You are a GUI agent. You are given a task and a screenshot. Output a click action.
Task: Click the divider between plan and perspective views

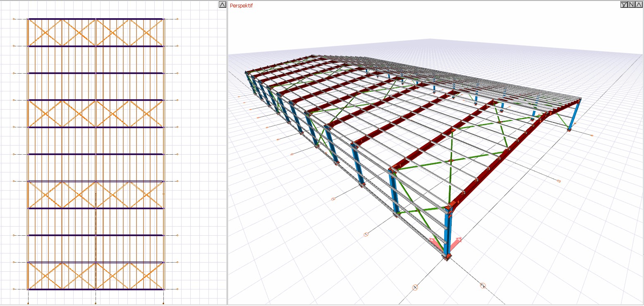227,153
